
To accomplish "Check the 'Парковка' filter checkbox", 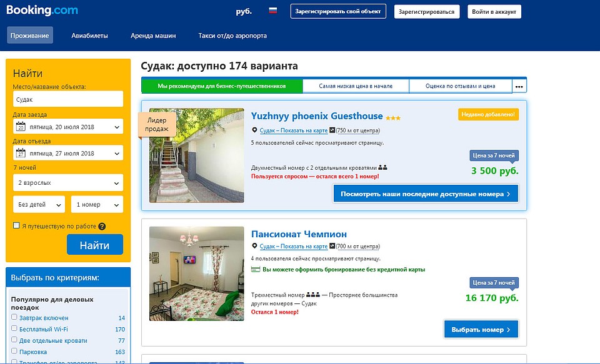I will [x=14, y=351].
